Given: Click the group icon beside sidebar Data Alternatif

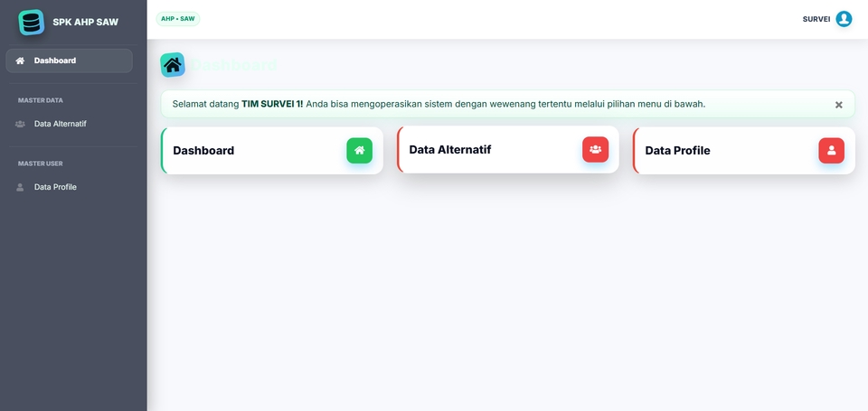Looking at the screenshot, I should point(20,124).
